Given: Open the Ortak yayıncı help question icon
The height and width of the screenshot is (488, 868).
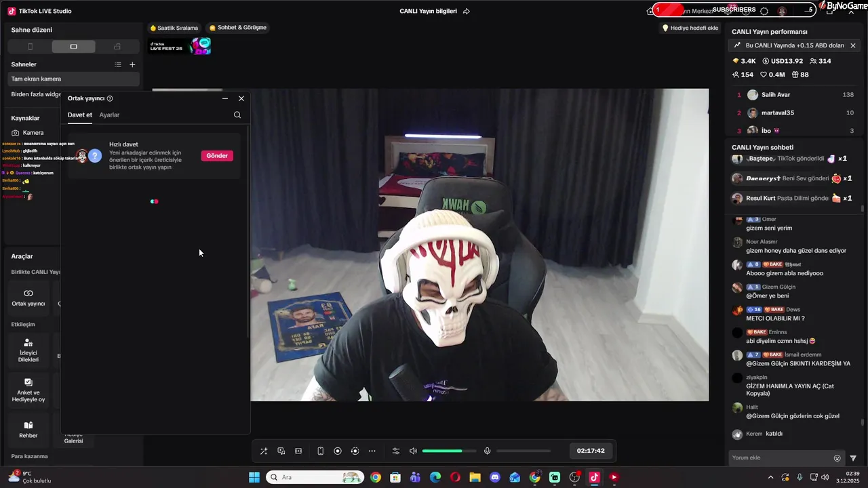Looking at the screenshot, I should 110,98.
